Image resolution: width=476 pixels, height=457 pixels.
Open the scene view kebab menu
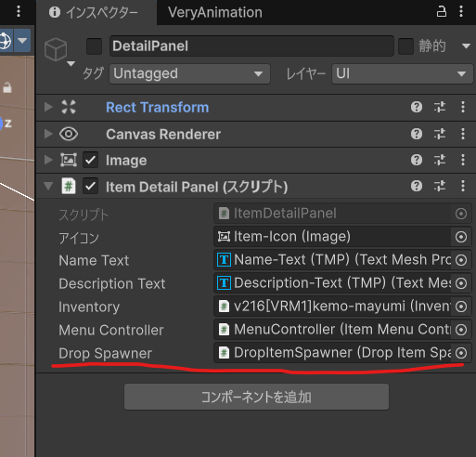[x=19, y=11]
